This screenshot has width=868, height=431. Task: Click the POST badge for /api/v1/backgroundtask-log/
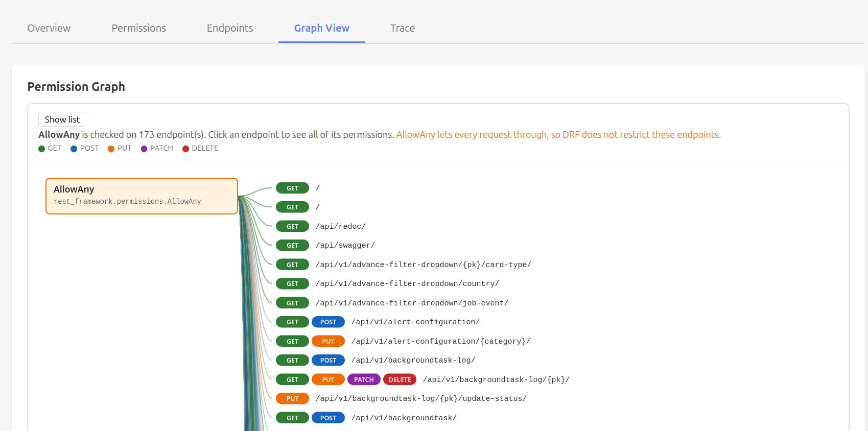click(328, 360)
